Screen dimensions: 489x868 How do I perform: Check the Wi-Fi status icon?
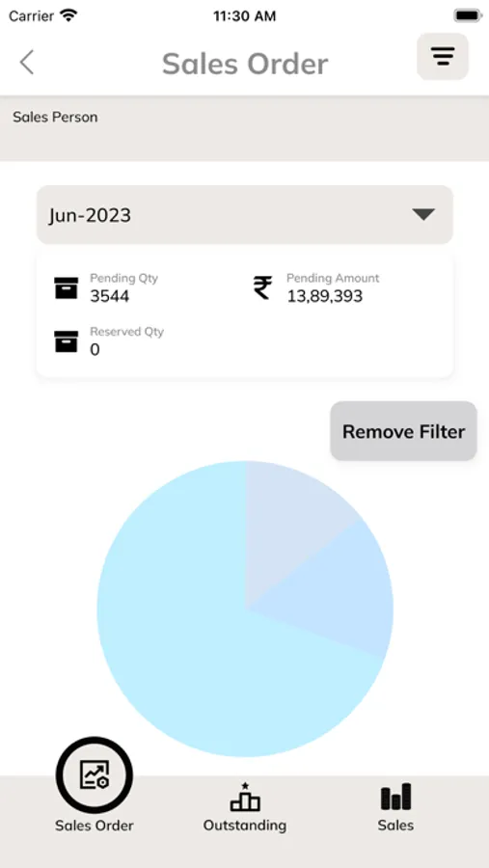[68, 15]
